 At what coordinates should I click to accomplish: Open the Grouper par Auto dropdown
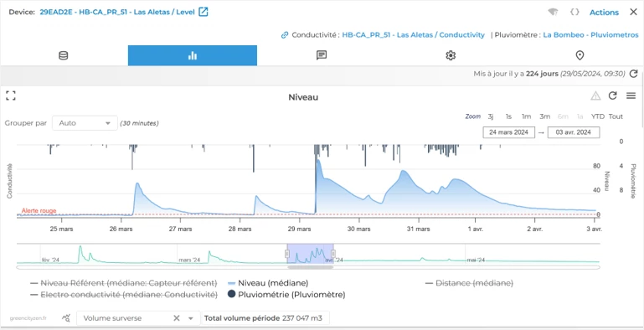coord(85,123)
